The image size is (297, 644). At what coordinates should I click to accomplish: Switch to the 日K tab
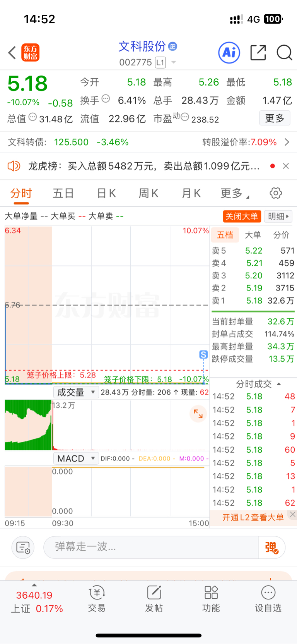(x=106, y=193)
